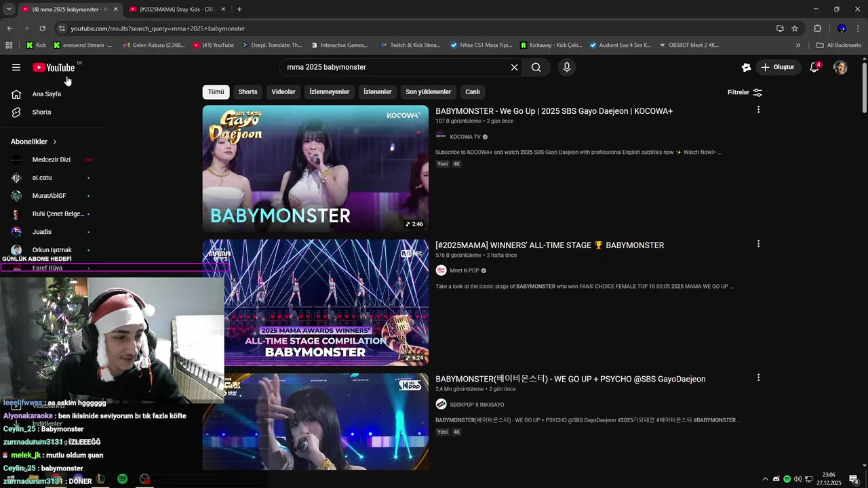Screen dimensions: 868x488
Task: Switch to the '[#2025MAMA] Stray Kids' tab
Action: pyautogui.click(x=177, y=9)
